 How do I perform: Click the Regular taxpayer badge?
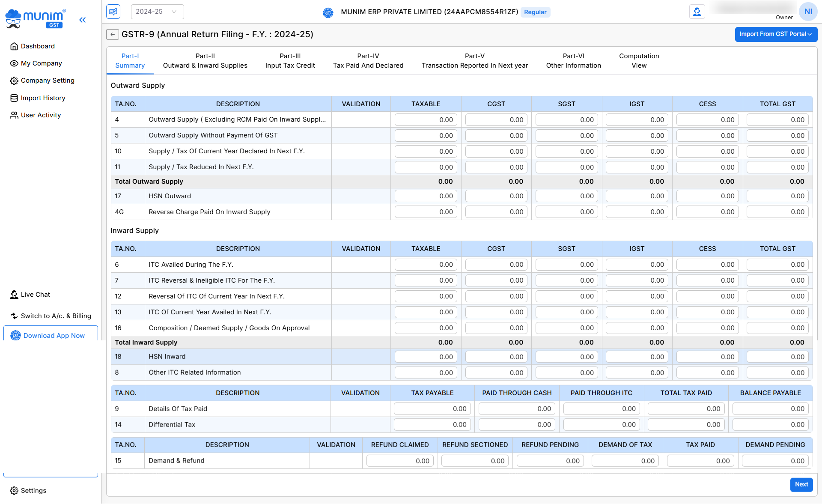tap(535, 12)
